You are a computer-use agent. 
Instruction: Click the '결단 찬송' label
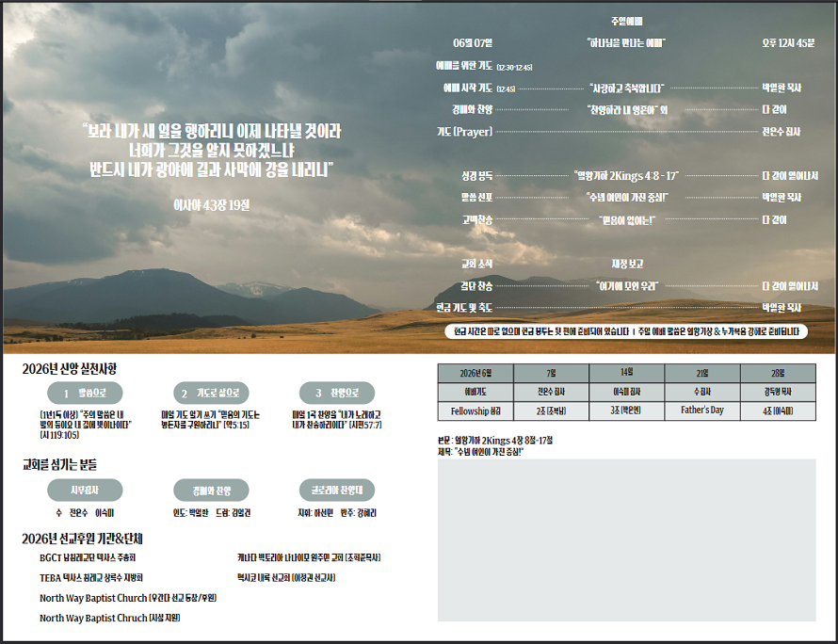tap(476, 286)
